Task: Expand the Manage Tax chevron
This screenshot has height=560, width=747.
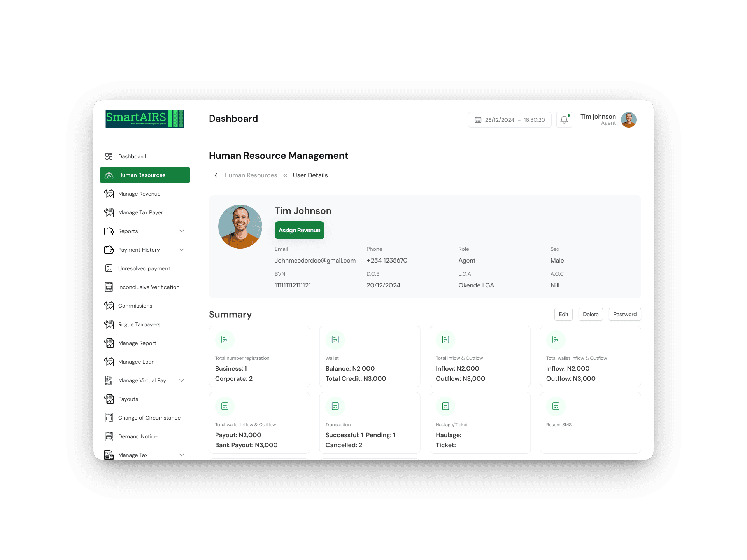Action: [x=182, y=455]
